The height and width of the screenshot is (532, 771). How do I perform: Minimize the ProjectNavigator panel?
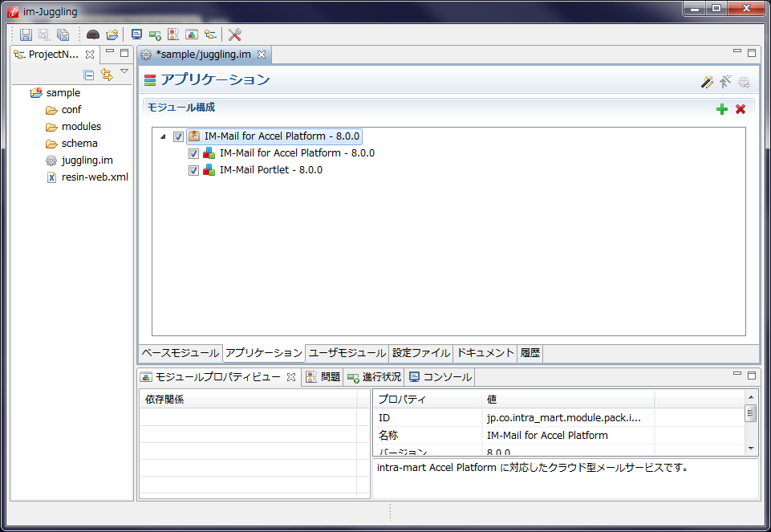110,51
